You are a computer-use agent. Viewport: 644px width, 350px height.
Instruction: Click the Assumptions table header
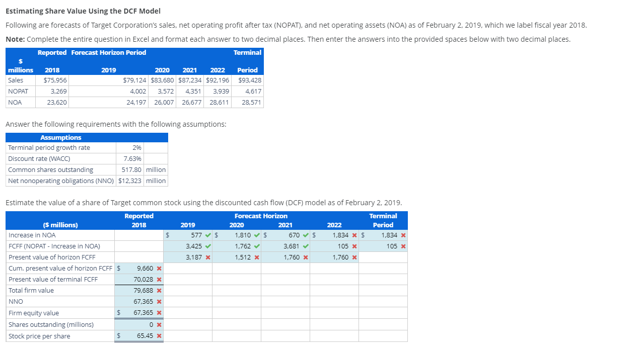[x=60, y=137]
